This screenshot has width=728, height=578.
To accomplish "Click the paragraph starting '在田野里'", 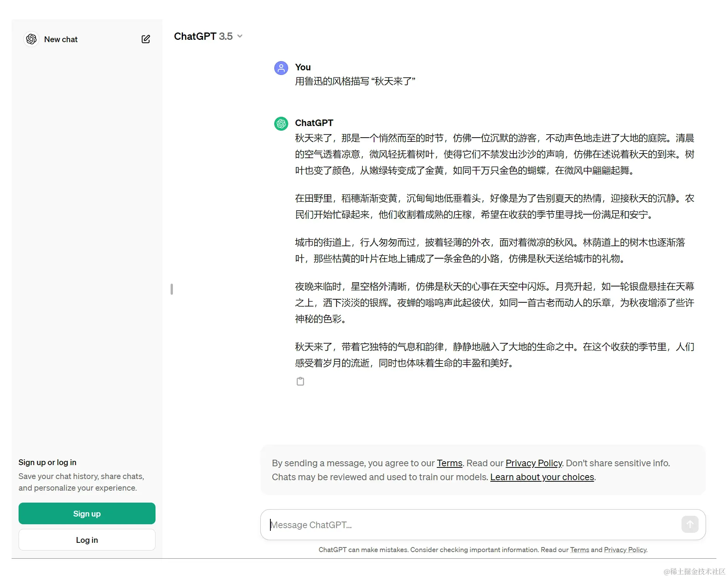I will [x=494, y=206].
